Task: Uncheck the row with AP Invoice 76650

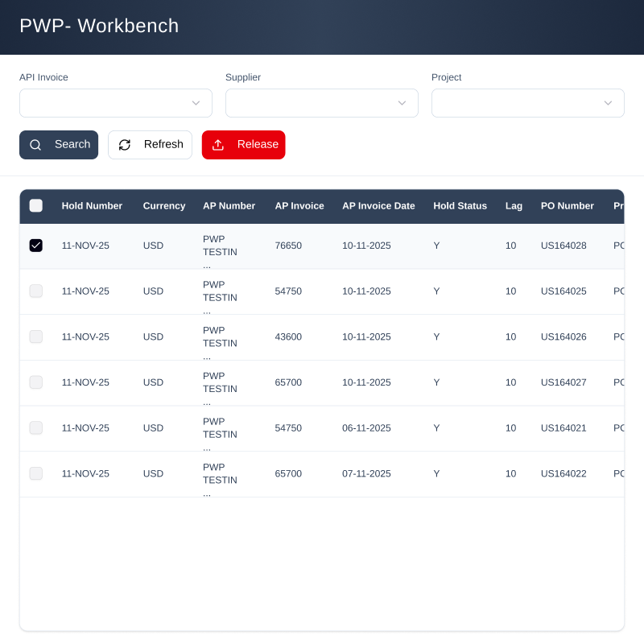Action: click(36, 246)
